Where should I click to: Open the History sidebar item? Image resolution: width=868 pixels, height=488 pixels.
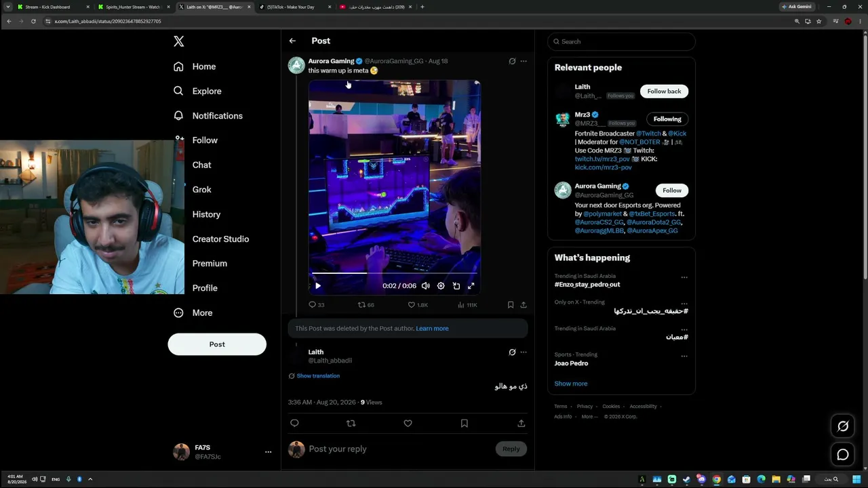[206, 214]
